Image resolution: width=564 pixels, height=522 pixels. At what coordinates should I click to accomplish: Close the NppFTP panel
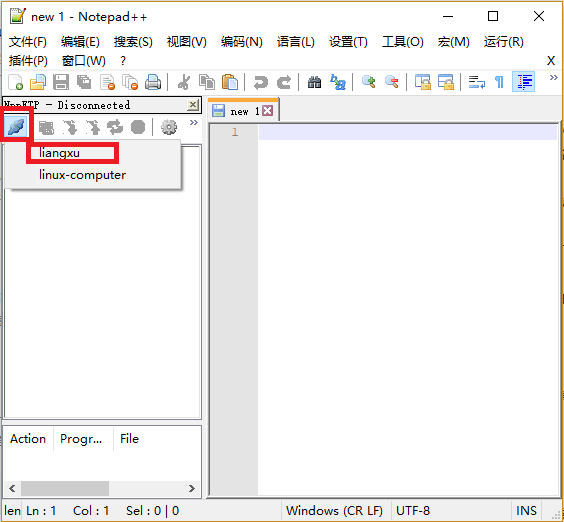tap(193, 105)
